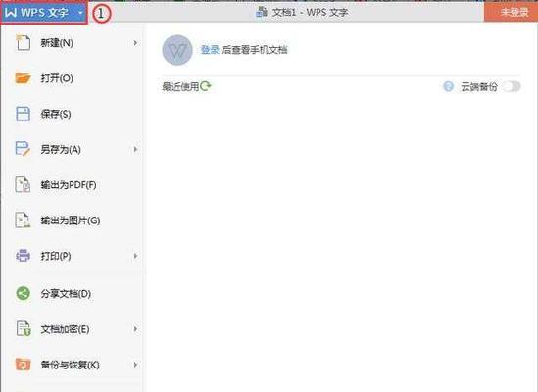Click the document encryption icon
Image resolution: width=538 pixels, height=392 pixels.
click(24, 329)
